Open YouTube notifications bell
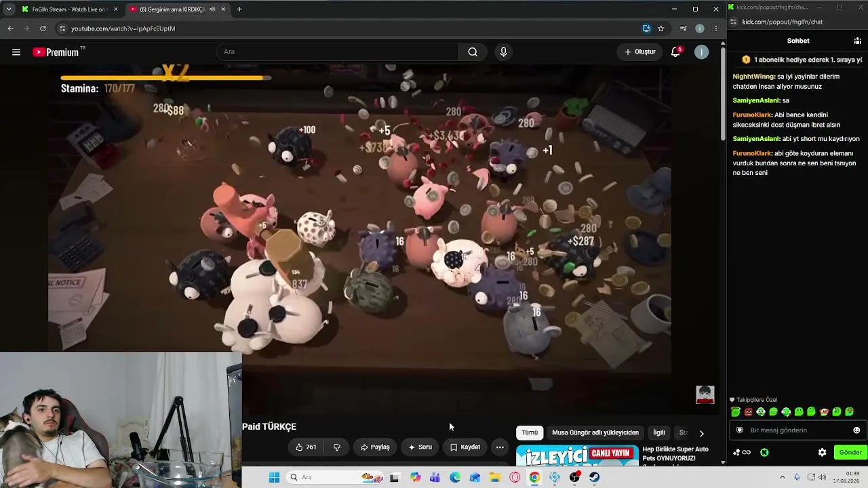The height and width of the screenshot is (488, 868). click(675, 52)
